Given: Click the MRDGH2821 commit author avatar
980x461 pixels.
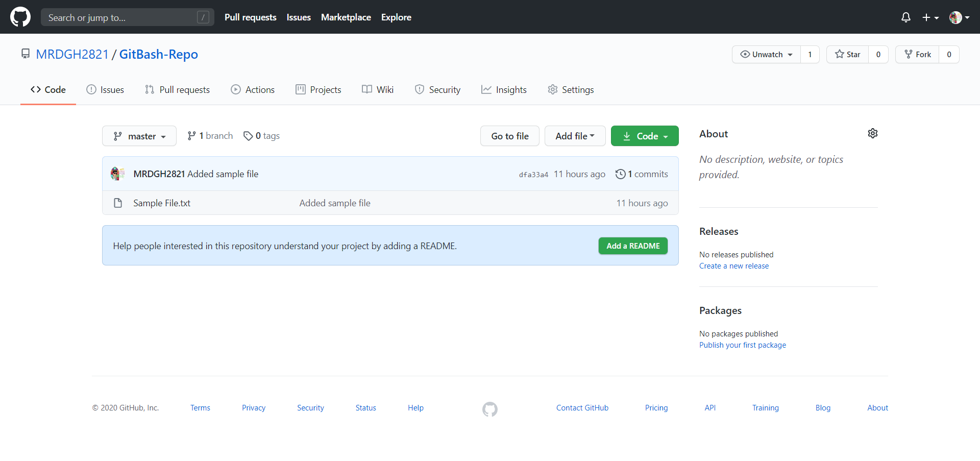Looking at the screenshot, I should [x=118, y=174].
